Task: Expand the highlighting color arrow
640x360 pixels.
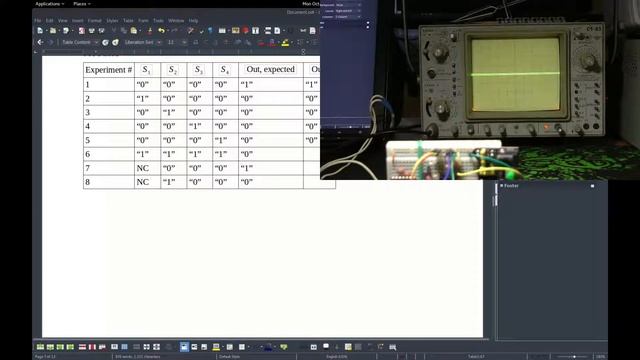Action: (x=292, y=42)
